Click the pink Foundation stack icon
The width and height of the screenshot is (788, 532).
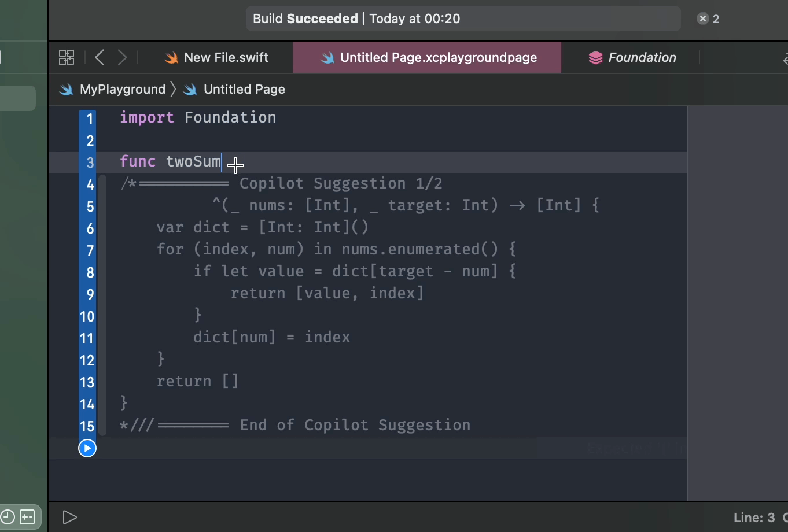(595, 58)
